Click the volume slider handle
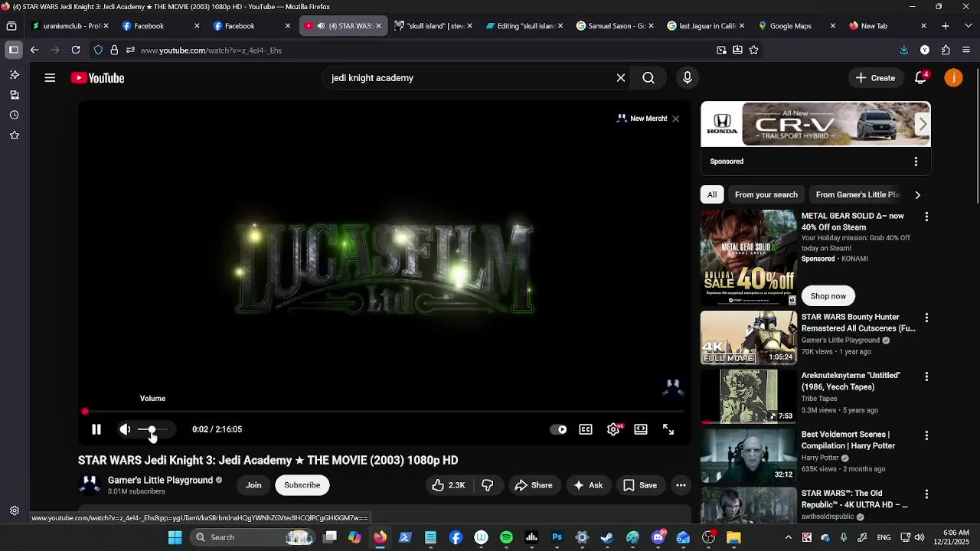 pos(152,429)
